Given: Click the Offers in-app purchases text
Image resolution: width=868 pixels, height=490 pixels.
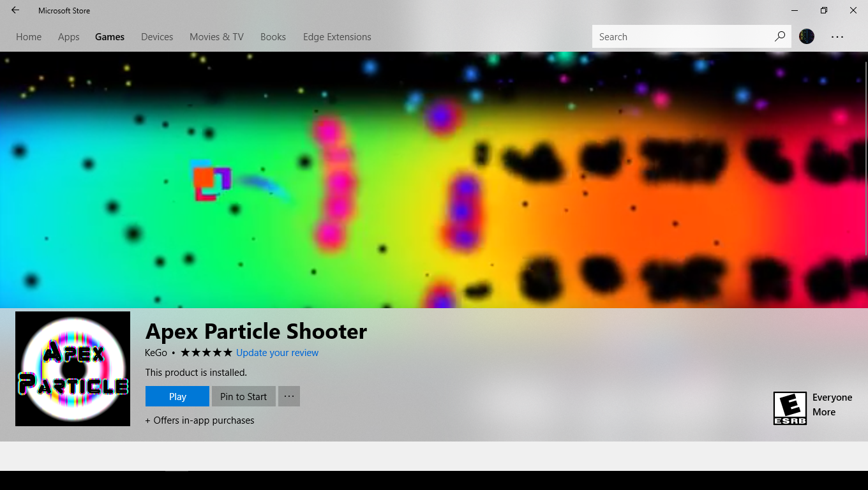Looking at the screenshot, I should click(200, 420).
